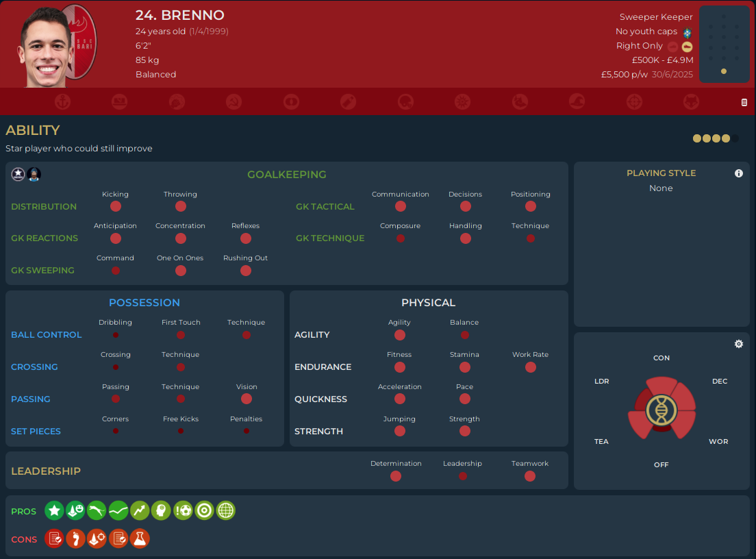756x559 pixels.
Task: Click the Brazil flag icon near youth caps
Action: pyautogui.click(x=688, y=33)
